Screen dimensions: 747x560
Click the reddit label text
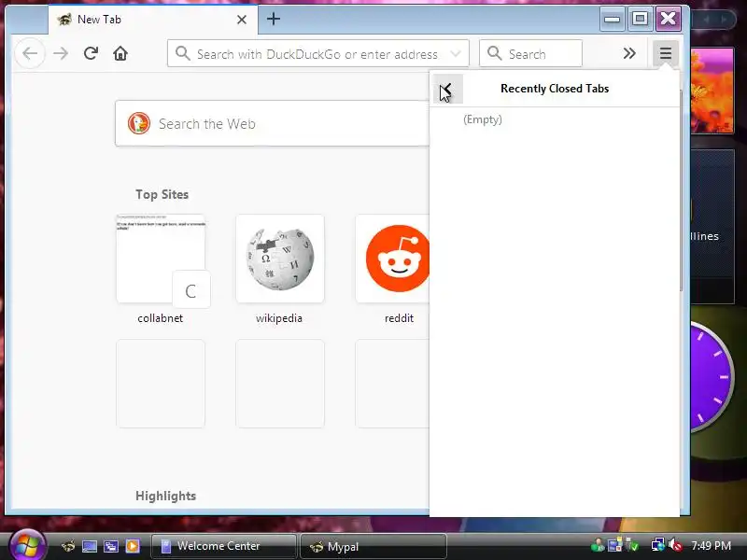399,318
